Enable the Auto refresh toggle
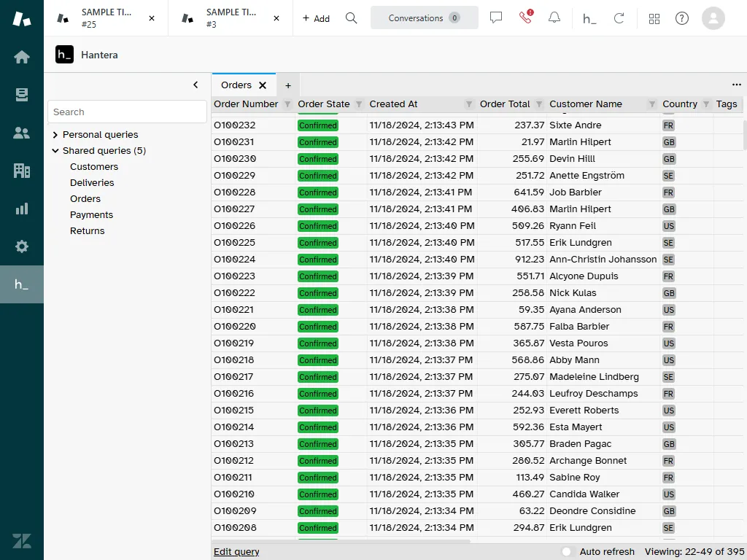The width and height of the screenshot is (747, 560). click(567, 552)
